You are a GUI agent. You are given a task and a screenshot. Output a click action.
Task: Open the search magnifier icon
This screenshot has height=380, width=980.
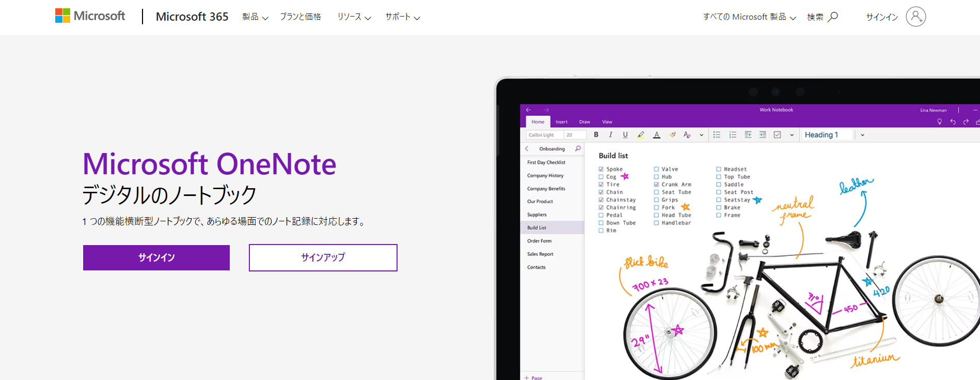pyautogui.click(x=833, y=17)
